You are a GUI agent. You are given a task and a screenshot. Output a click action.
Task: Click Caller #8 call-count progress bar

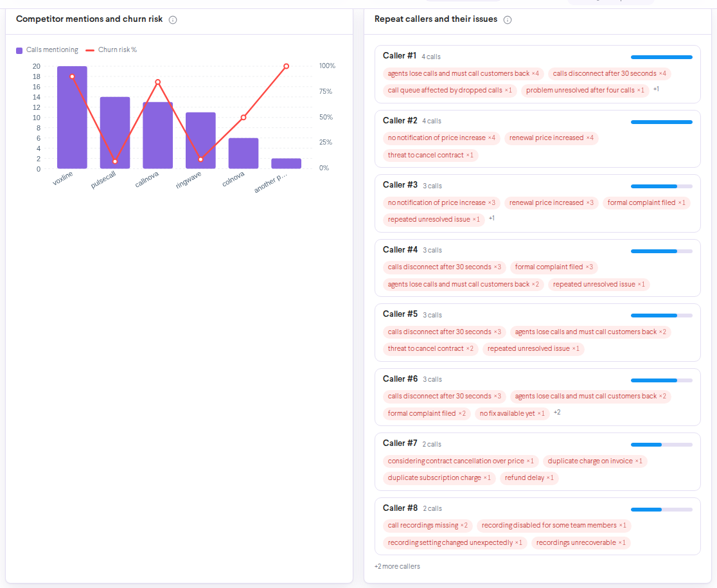(662, 510)
